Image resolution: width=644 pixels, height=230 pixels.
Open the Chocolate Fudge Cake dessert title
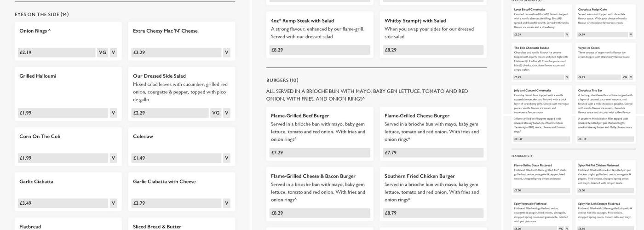tap(592, 9)
